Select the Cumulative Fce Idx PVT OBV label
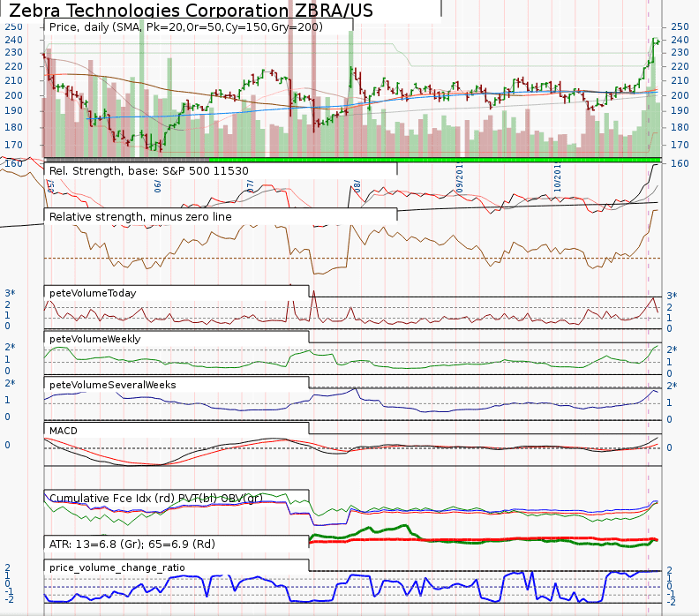The height and width of the screenshot is (616, 699). coord(156,498)
